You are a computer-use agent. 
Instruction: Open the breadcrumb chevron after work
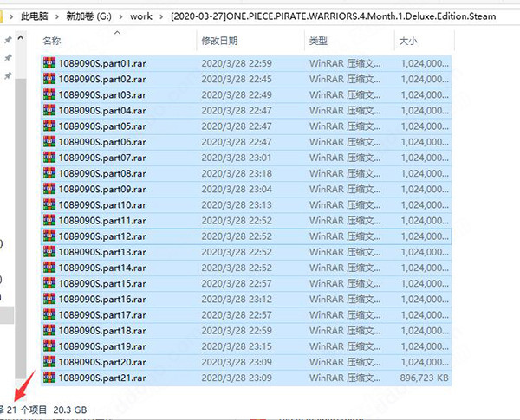click(159, 16)
